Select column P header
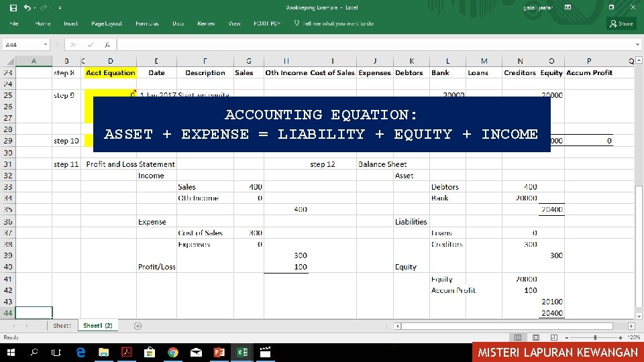644x362 pixels. (x=589, y=61)
